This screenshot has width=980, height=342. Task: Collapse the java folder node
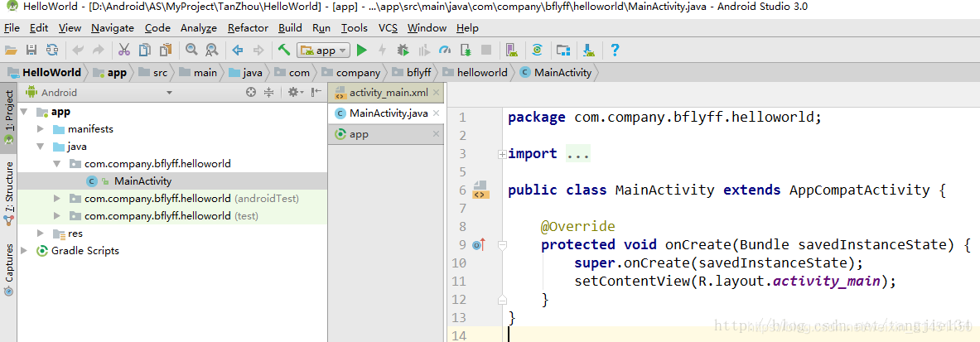tap(41, 147)
